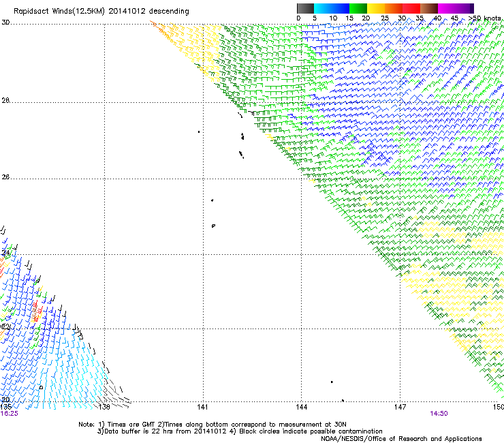Click the orange 25-30 knots legend segment
504x443 pixels.
point(394,8)
